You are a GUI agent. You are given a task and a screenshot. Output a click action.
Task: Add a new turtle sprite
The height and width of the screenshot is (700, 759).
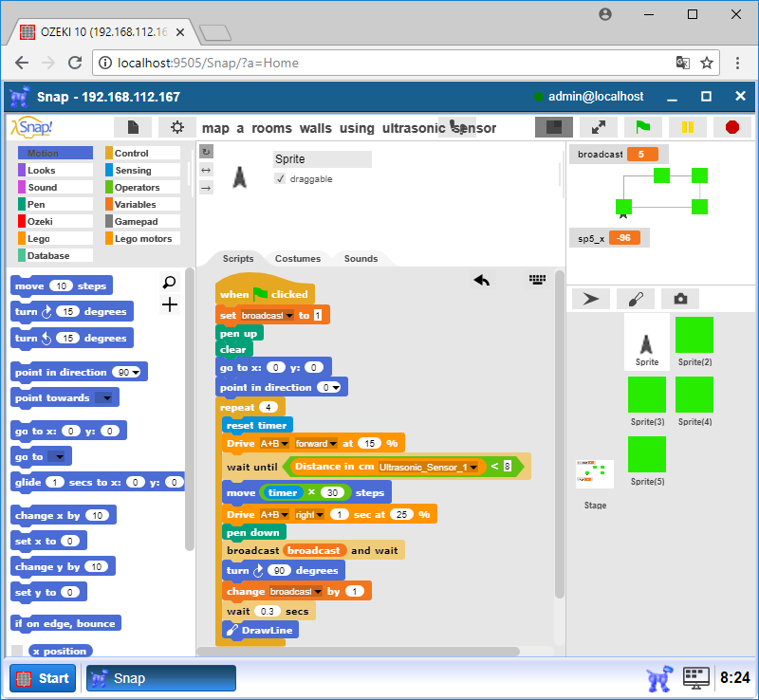coord(590,299)
